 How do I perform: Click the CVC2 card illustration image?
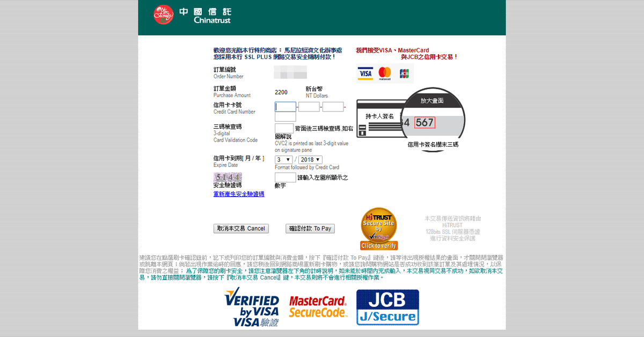coord(409,119)
